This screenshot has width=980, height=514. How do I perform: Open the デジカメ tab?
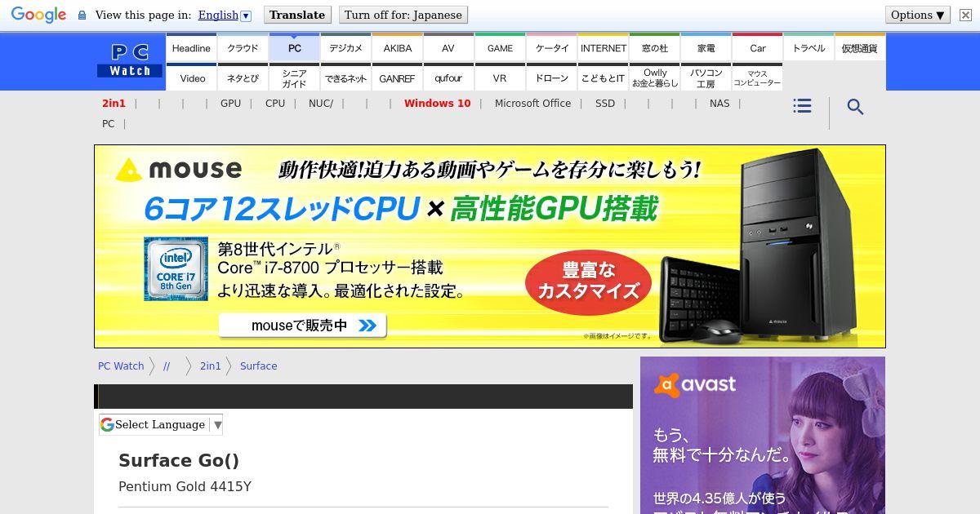tap(345, 47)
